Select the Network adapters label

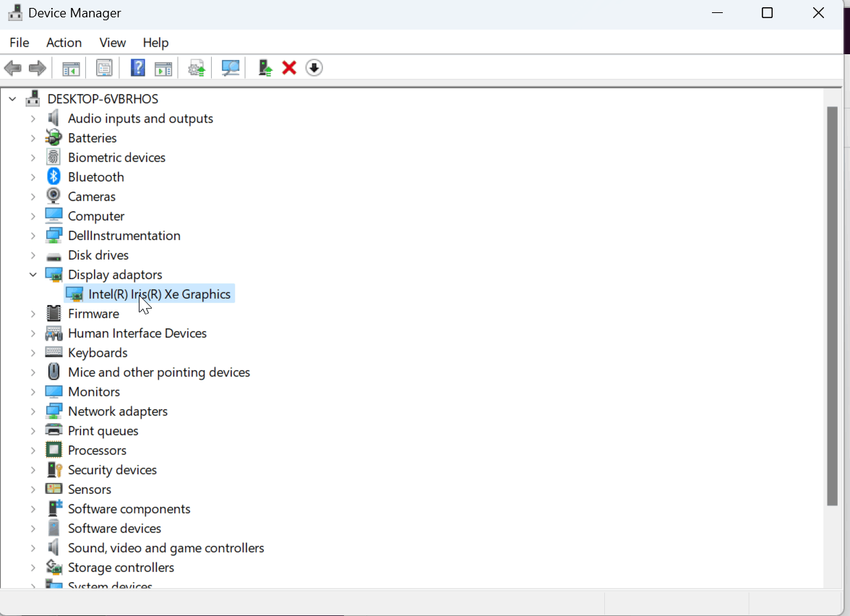118,411
